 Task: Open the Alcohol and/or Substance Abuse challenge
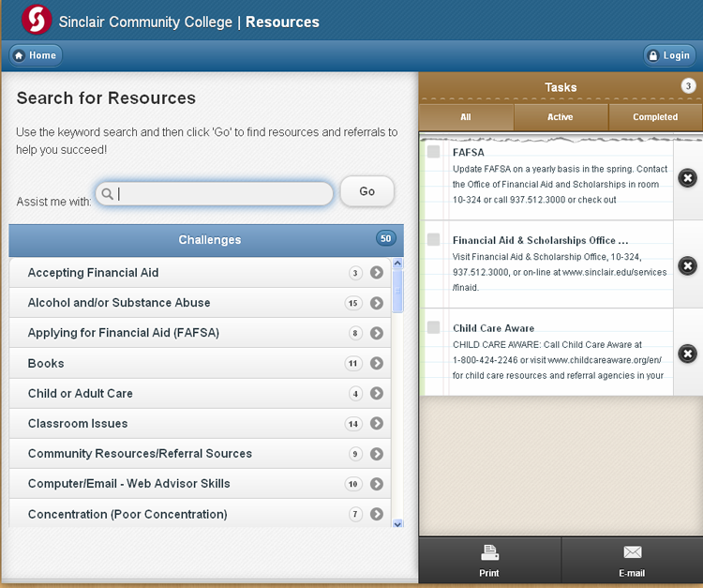(x=200, y=303)
